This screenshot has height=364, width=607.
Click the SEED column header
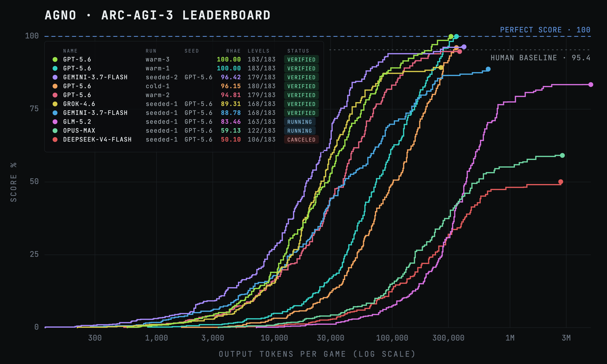pyautogui.click(x=192, y=51)
